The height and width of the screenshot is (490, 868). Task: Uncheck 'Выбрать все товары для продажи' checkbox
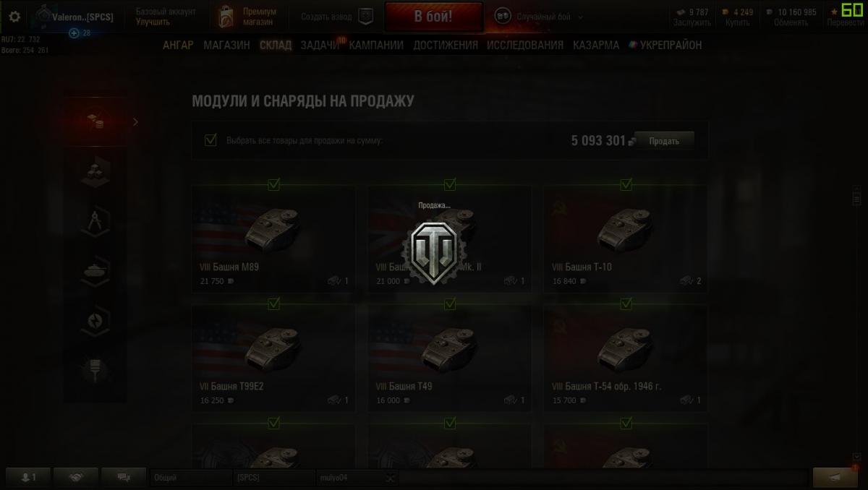(210, 139)
